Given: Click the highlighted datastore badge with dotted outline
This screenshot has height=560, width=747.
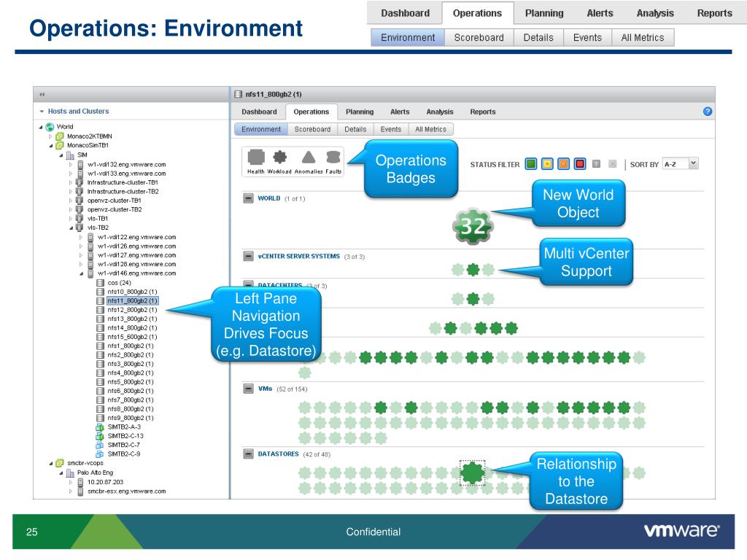Looking at the screenshot, I should click(472, 472).
